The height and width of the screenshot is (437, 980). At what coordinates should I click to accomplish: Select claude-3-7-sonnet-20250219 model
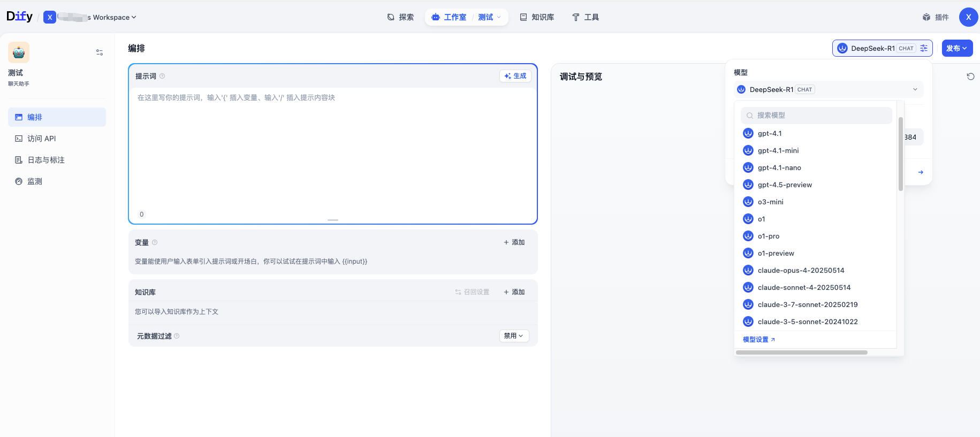point(816,304)
